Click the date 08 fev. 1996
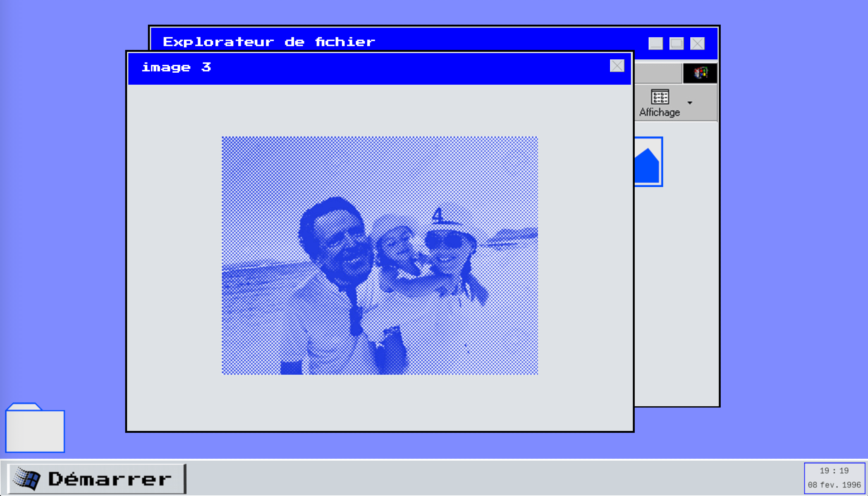This screenshot has height=496, width=868. click(834, 485)
